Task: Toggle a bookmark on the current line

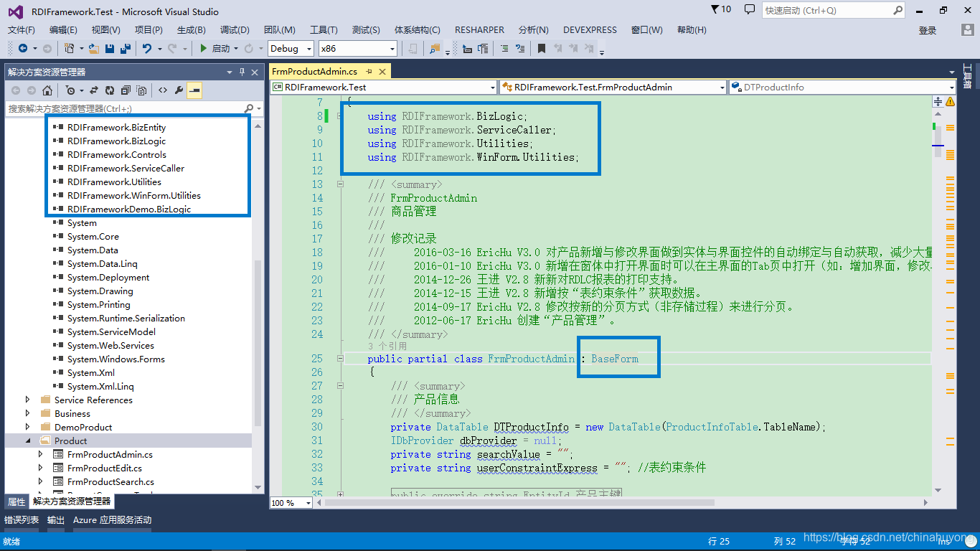Action: coord(542,48)
